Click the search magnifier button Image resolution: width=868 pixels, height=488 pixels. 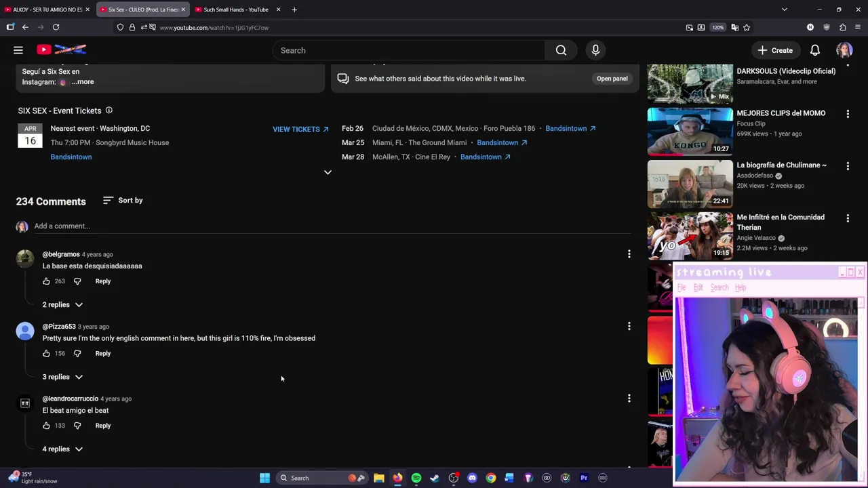(x=561, y=50)
